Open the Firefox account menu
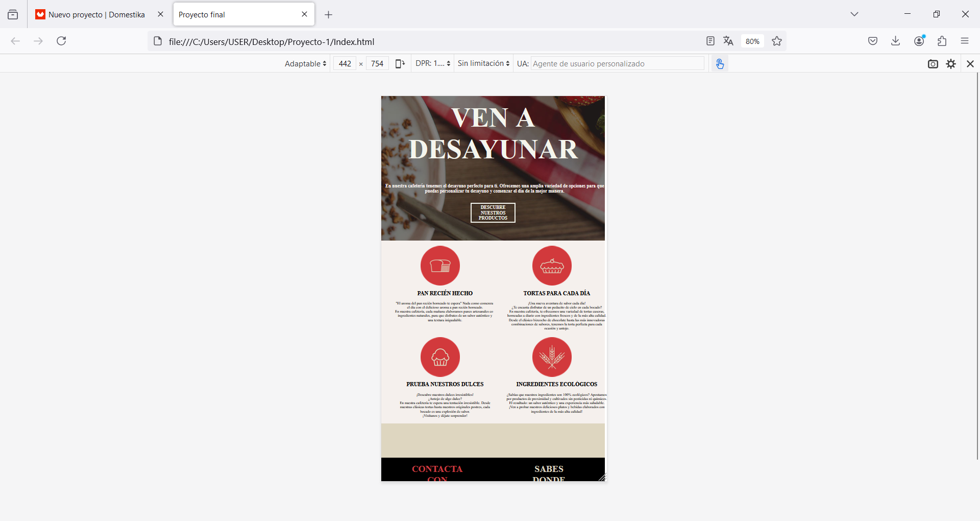 pos(919,41)
